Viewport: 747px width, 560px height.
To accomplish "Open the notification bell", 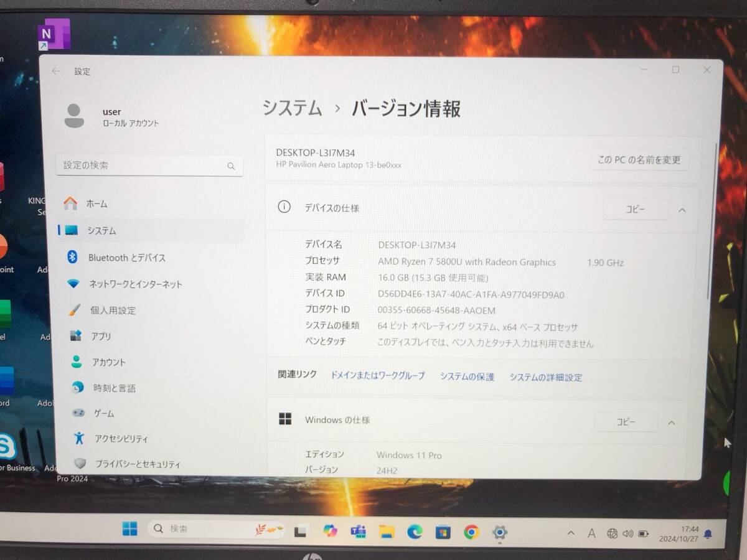I will tap(708, 534).
